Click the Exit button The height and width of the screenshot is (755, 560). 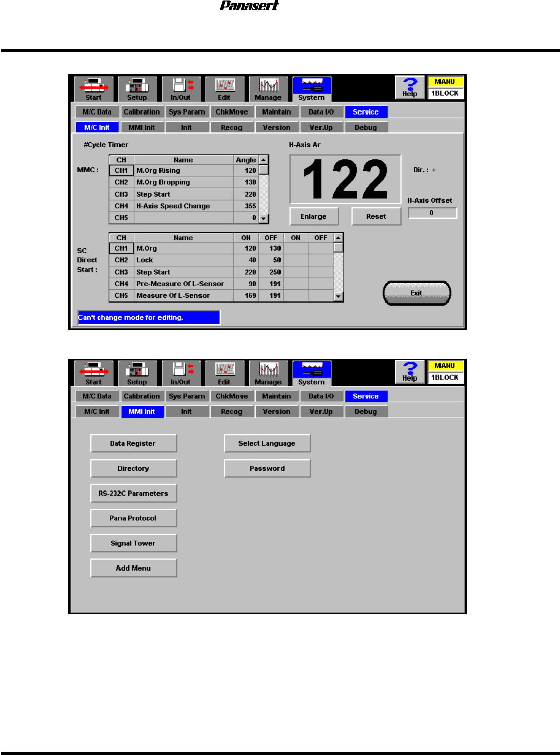417,293
